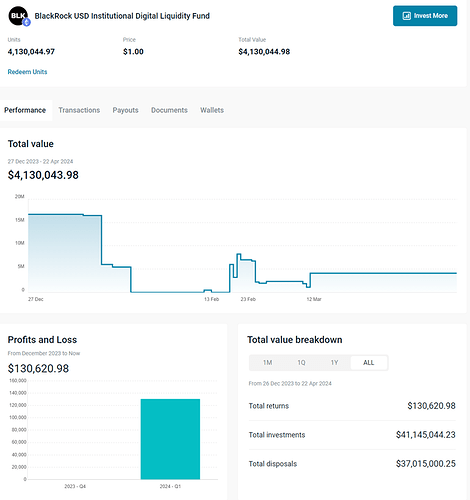Open the Transactions tab
Screen dimensions: 470x500
pos(79,110)
